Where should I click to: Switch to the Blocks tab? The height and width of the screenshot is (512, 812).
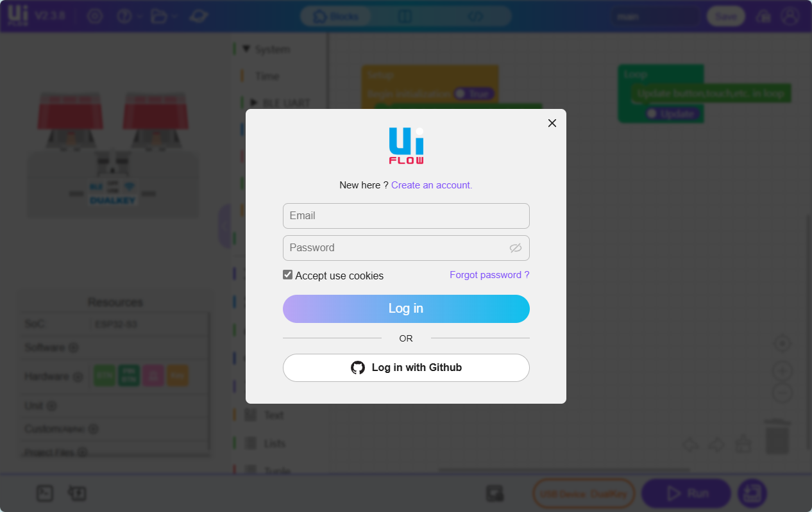click(337, 17)
